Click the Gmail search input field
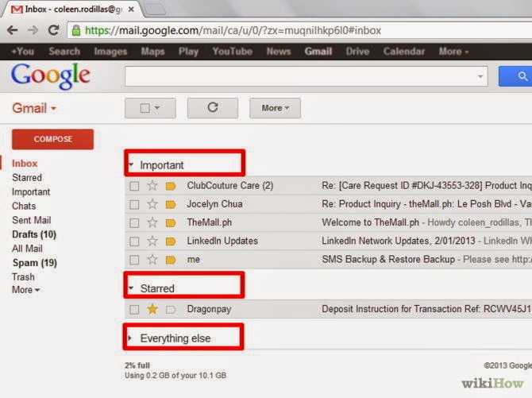 306,76
